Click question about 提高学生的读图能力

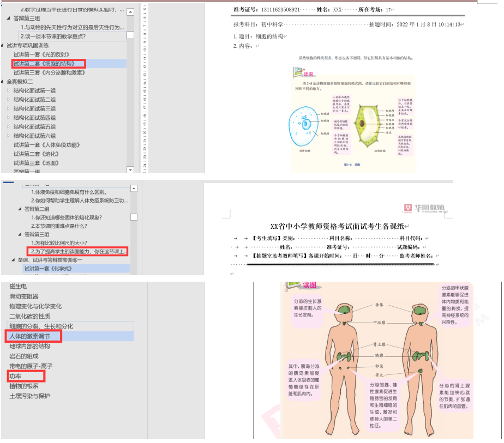tap(79, 251)
